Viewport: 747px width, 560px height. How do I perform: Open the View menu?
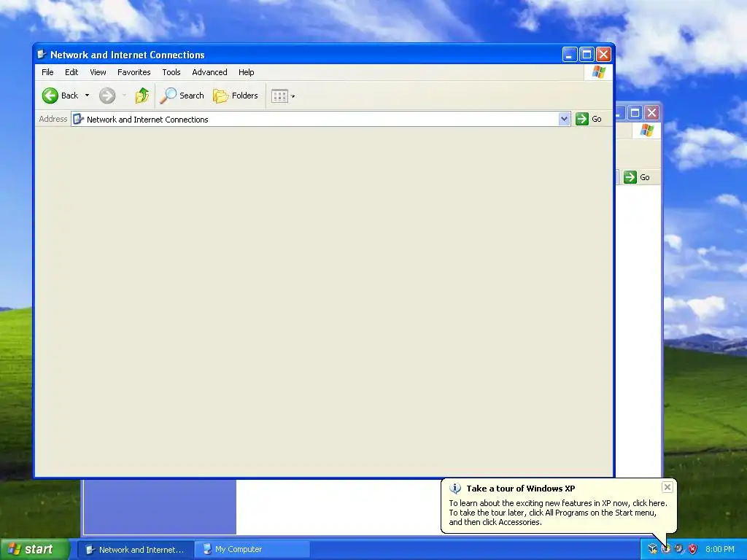tap(98, 72)
